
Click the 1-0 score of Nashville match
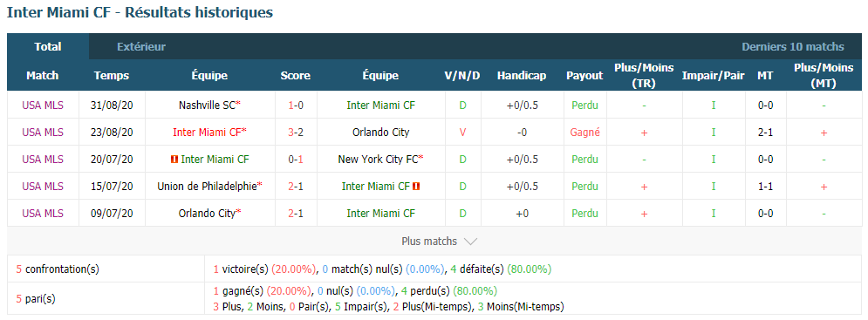295,106
